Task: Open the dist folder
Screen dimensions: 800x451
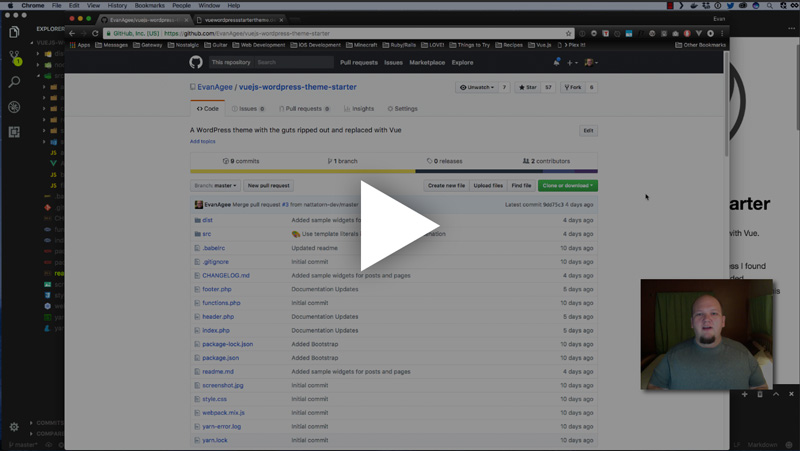Action: pyautogui.click(x=207, y=220)
